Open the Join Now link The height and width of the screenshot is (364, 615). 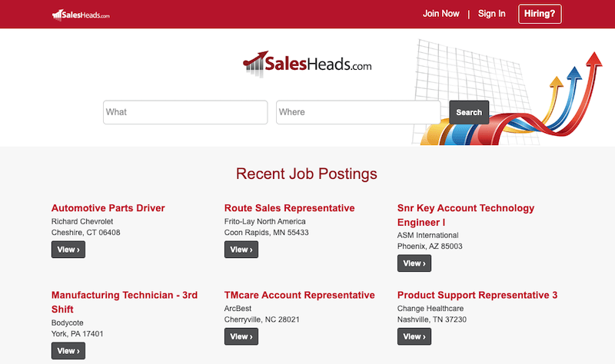(440, 14)
